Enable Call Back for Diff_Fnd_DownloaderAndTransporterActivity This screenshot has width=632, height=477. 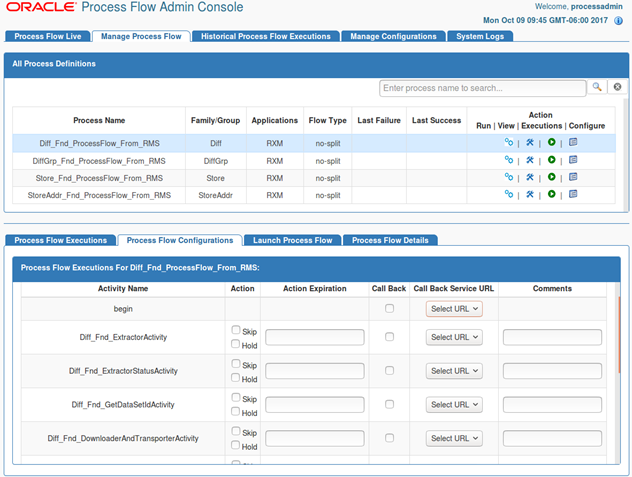point(389,438)
